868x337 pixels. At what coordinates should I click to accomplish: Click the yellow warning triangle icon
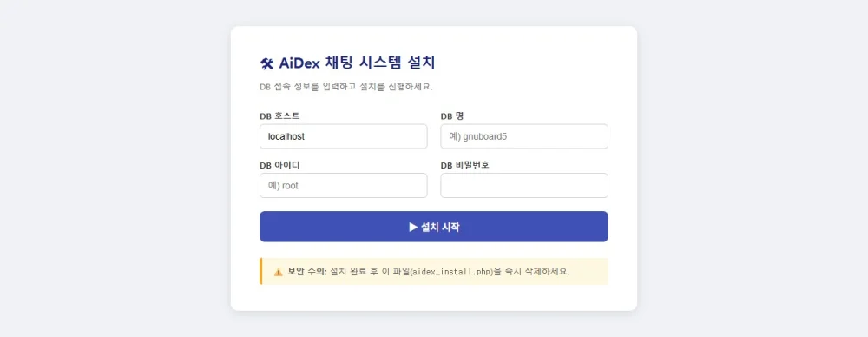[279, 272]
